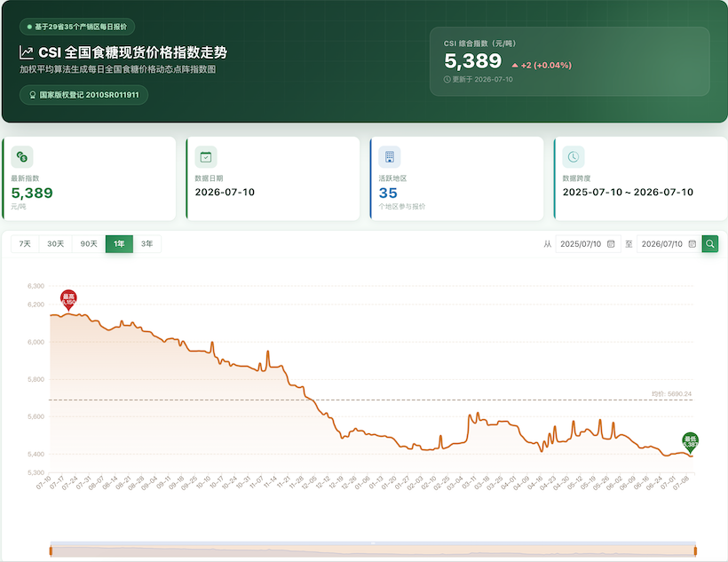Click the calendar-check icon in 数据日期 card
The image size is (728, 562).
coord(206,157)
